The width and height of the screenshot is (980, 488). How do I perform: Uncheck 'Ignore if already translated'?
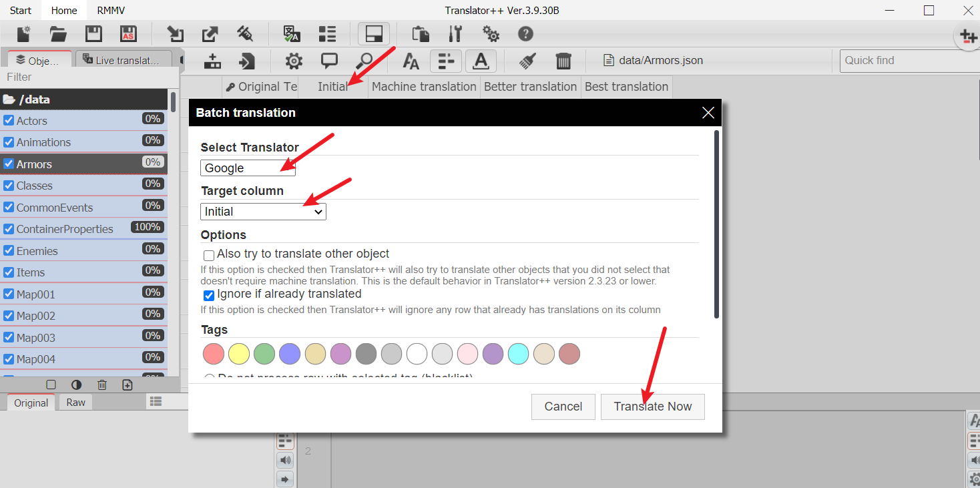[x=209, y=295]
